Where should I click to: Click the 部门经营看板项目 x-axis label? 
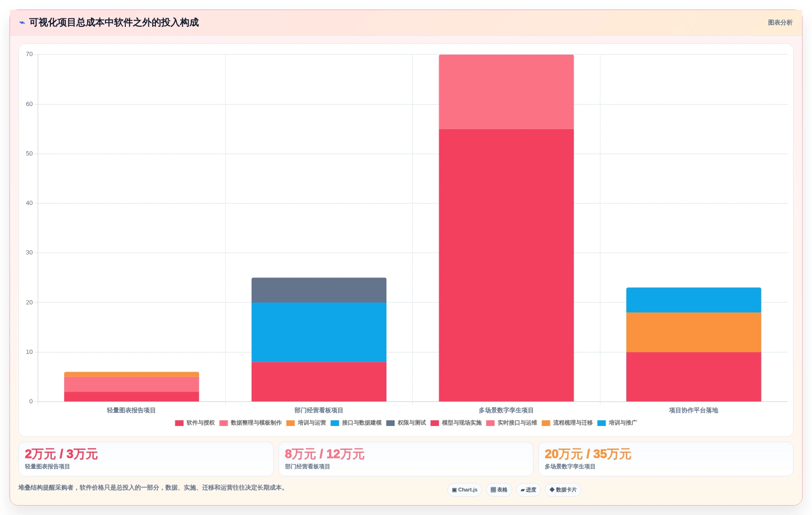tap(319, 410)
